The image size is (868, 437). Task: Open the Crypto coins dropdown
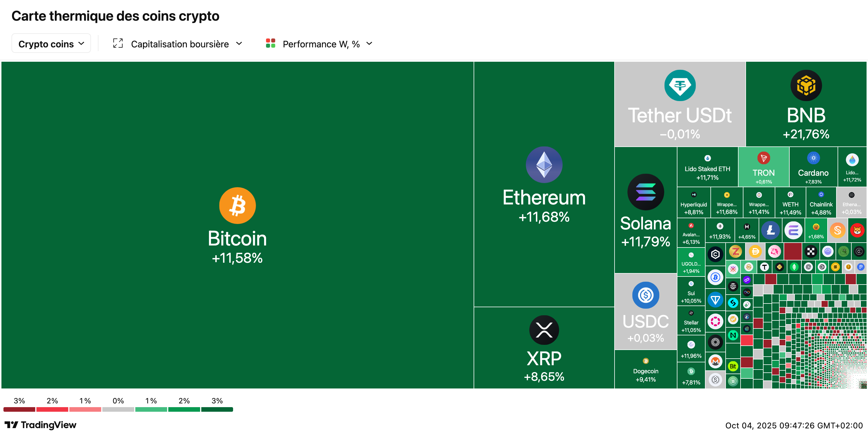pos(51,43)
